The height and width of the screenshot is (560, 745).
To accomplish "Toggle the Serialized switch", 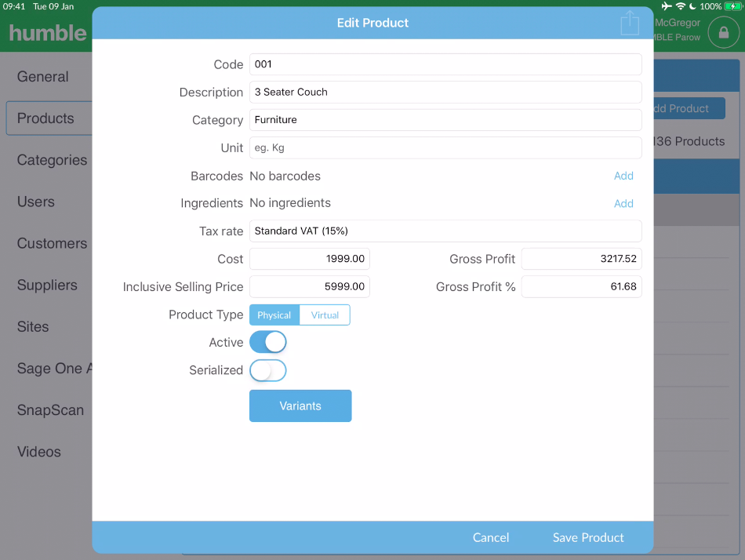I will point(268,370).
